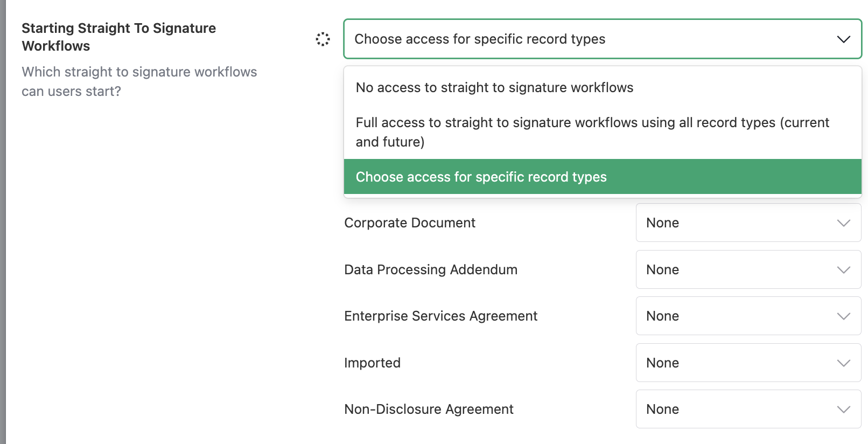Click the chevron in Data Processing Addendum dropdown
The image size is (868, 444).
[x=843, y=270]
